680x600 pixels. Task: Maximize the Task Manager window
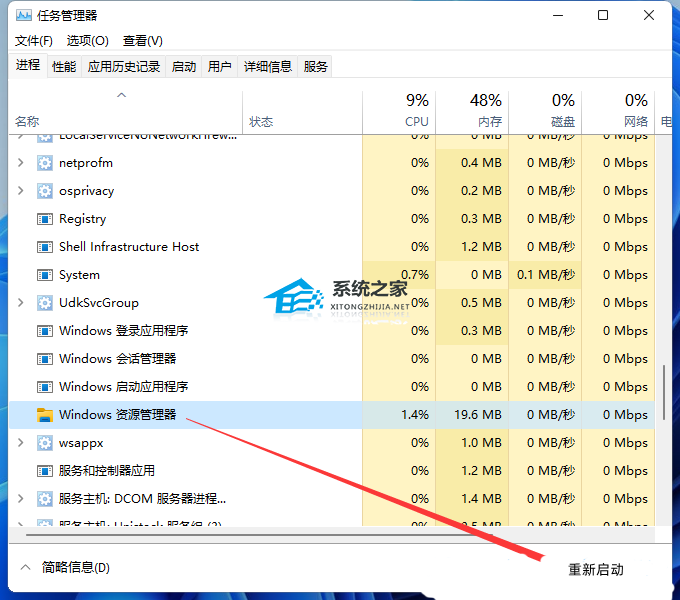click(603, 16)
